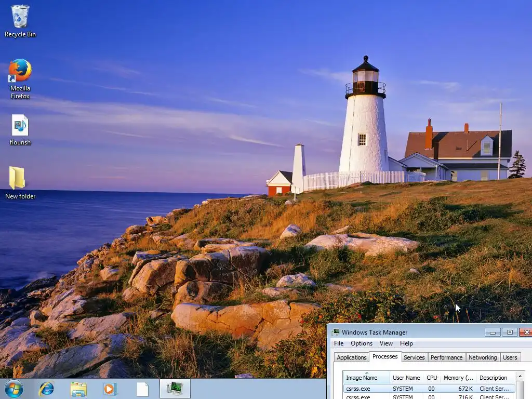Switch to the Networking tab
The image size is (532, 399).
[483, 357]
